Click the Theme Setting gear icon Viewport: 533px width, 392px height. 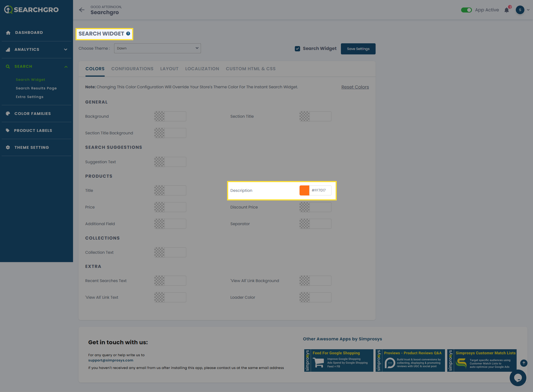pos(8,147)
